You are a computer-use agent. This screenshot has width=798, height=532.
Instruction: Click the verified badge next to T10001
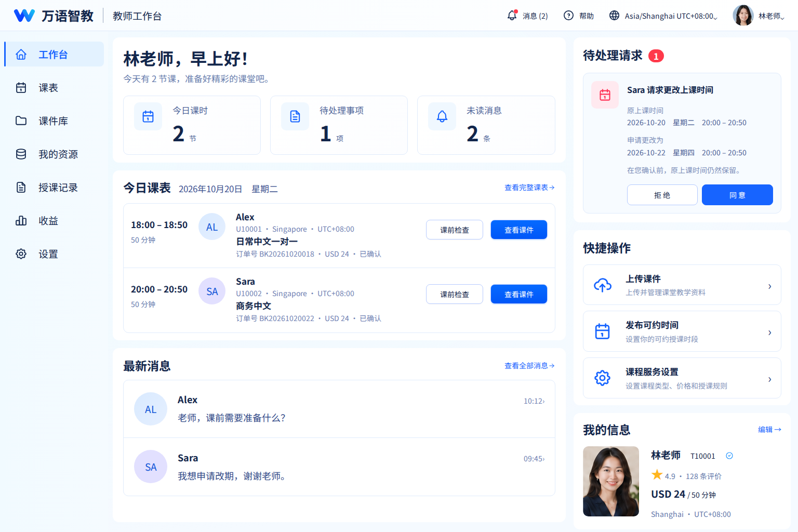click(x=729, y=456)
